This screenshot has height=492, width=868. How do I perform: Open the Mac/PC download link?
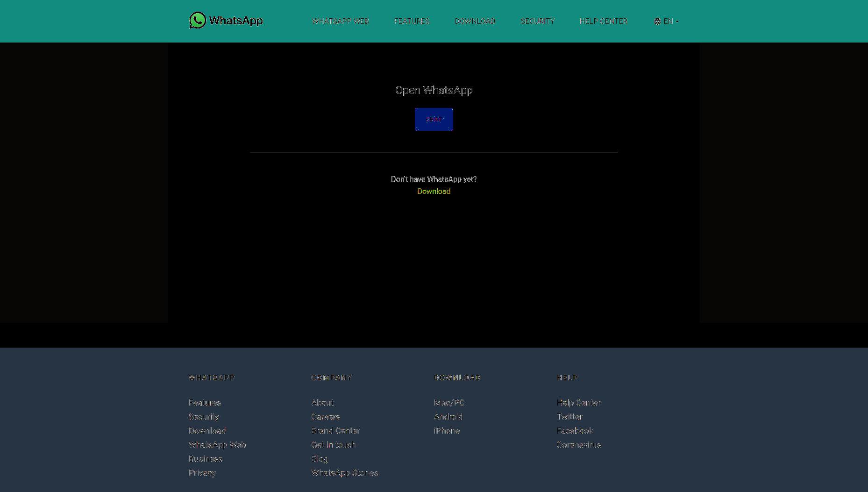(x=449, y=402)
